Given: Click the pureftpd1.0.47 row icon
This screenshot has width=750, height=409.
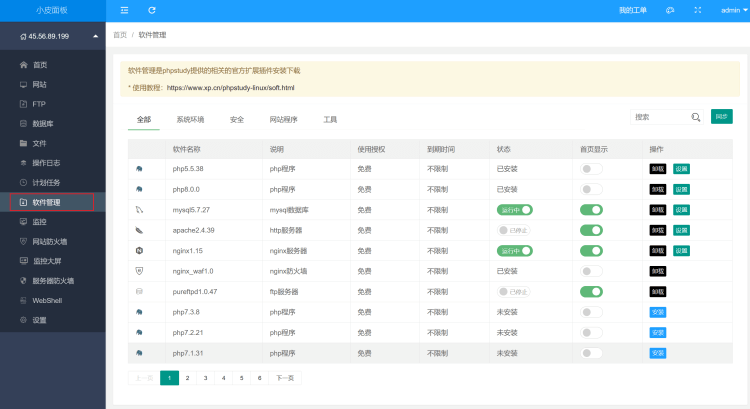Looking at the screenshot, I should click(x=139, y=291).
